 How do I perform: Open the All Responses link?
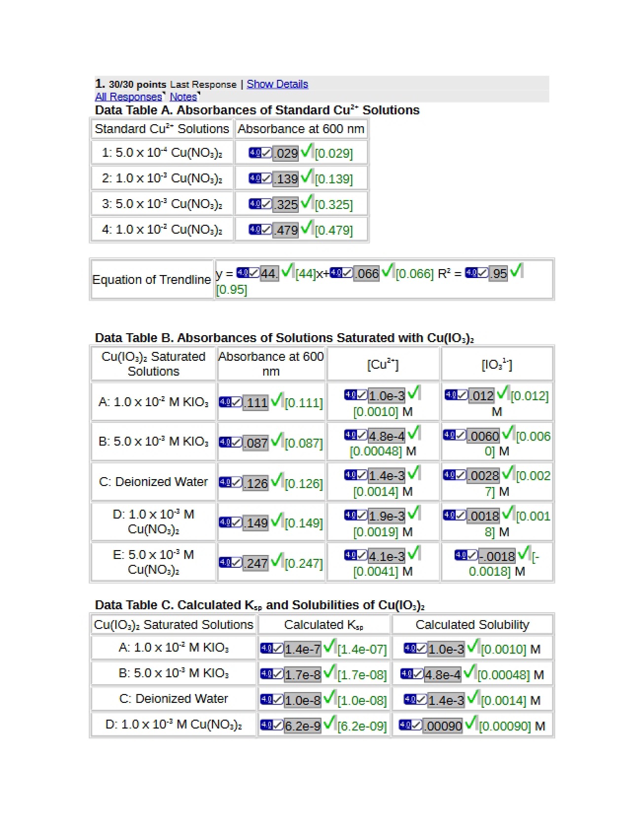point(128,97)
